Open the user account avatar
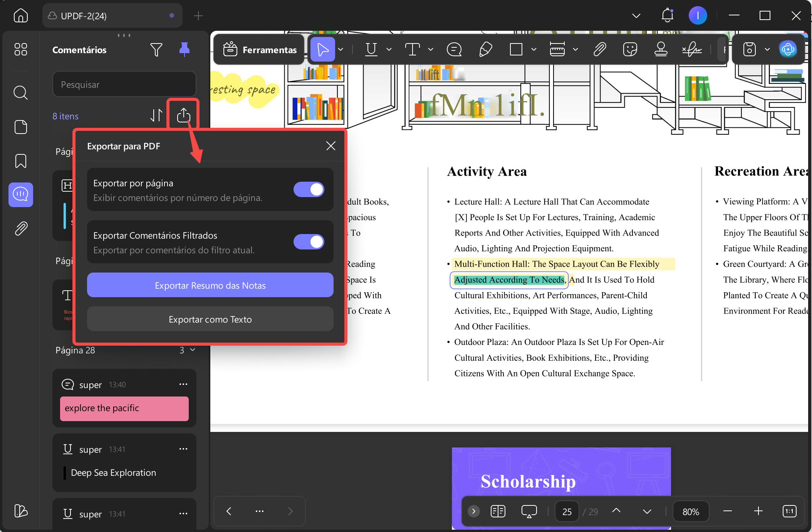812x532 pixels. point(698,16)
